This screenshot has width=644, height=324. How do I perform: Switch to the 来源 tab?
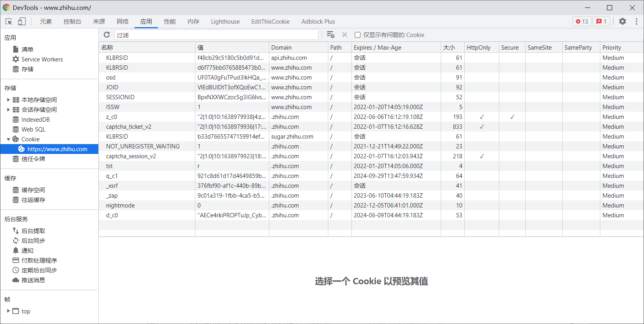click(x=99, y=22)
